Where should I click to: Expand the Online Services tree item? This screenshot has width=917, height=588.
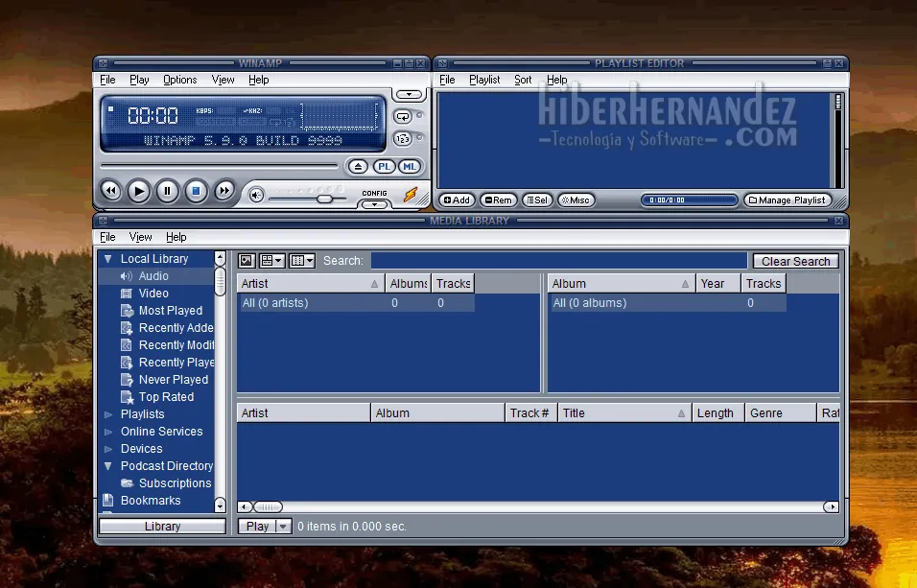click(x=108, y=431)
